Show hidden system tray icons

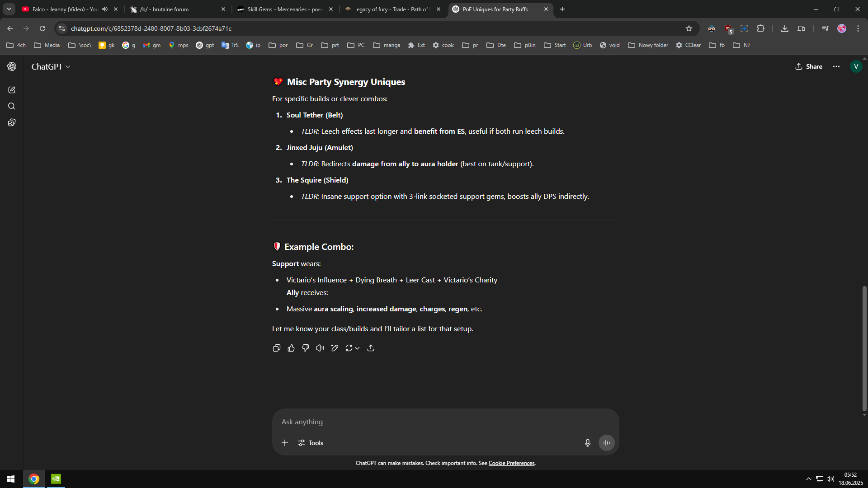click(x=808, y=479)
